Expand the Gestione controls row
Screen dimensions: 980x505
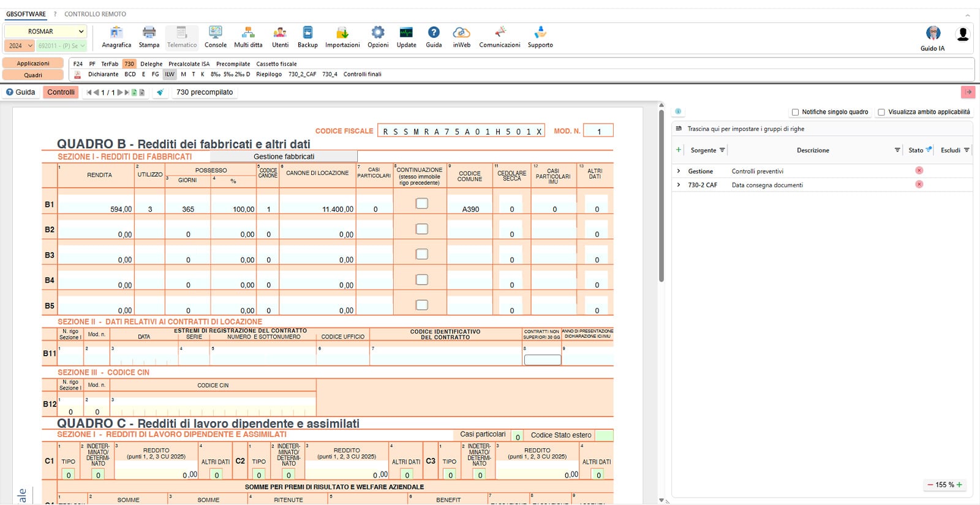tap(679, 171)
